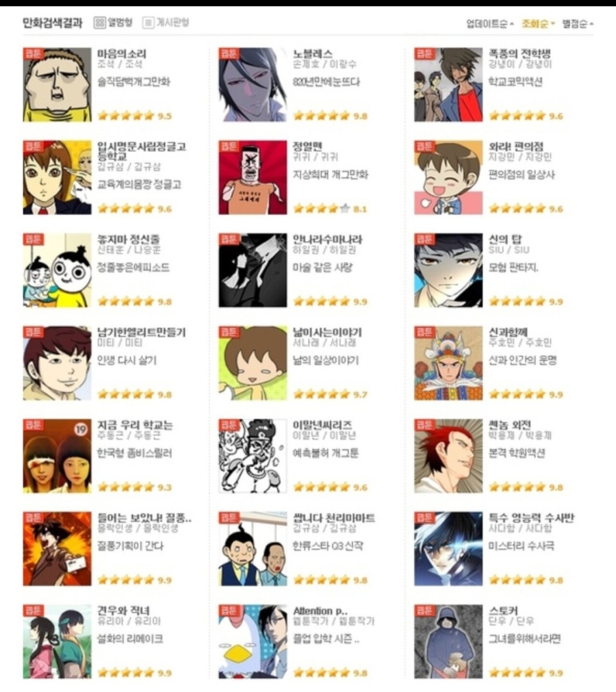This screenshot has height=692, width=616.
Task: Switch to album view (앨범형)
Action: click(113, 22)
